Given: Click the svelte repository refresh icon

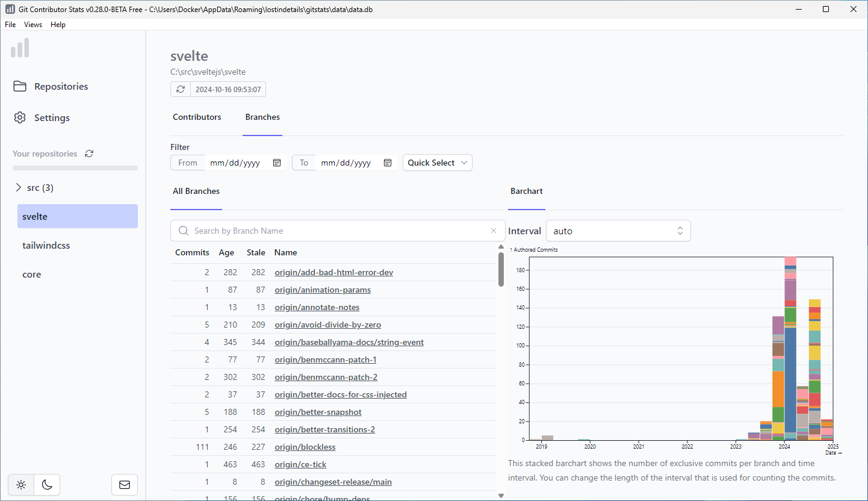Looking at the screenshot, I should coord(181,89).
